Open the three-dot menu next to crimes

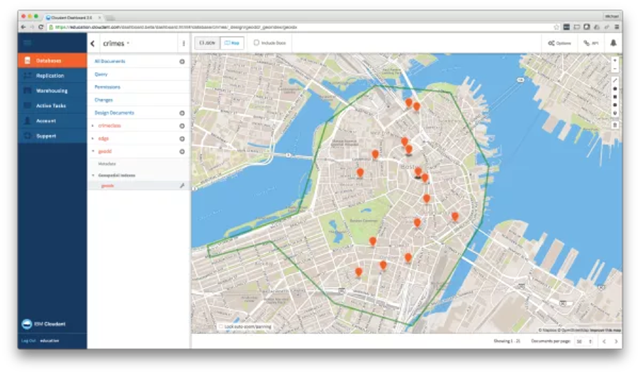point(184,43)
